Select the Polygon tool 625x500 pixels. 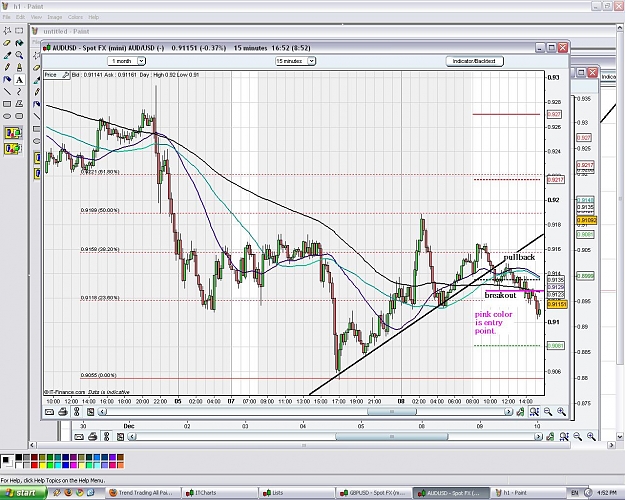pyautogui.click(x=19, y=104)
